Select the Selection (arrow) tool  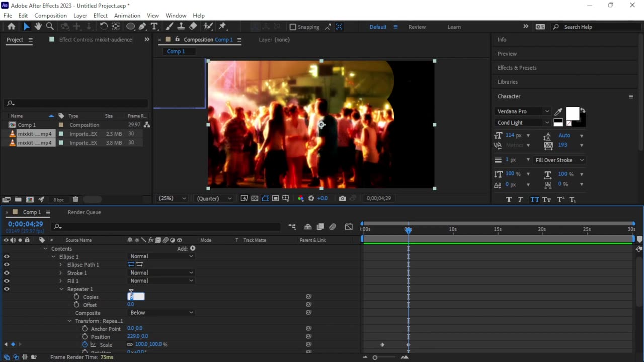click(26, 27)
